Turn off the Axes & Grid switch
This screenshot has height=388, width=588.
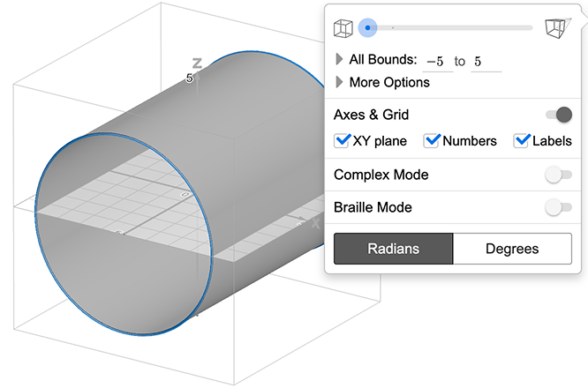click(558, 115)
